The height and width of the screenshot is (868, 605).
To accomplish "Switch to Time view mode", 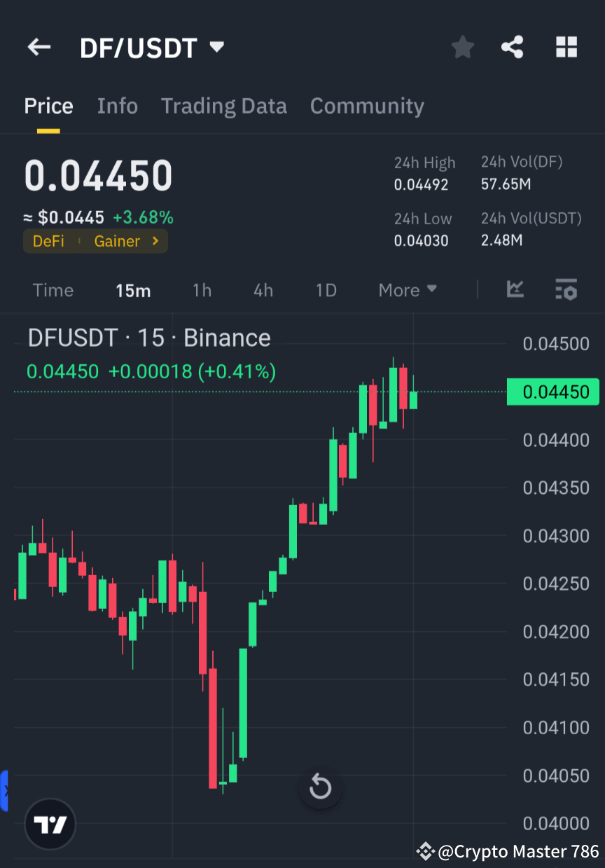I will coord(53,289).
